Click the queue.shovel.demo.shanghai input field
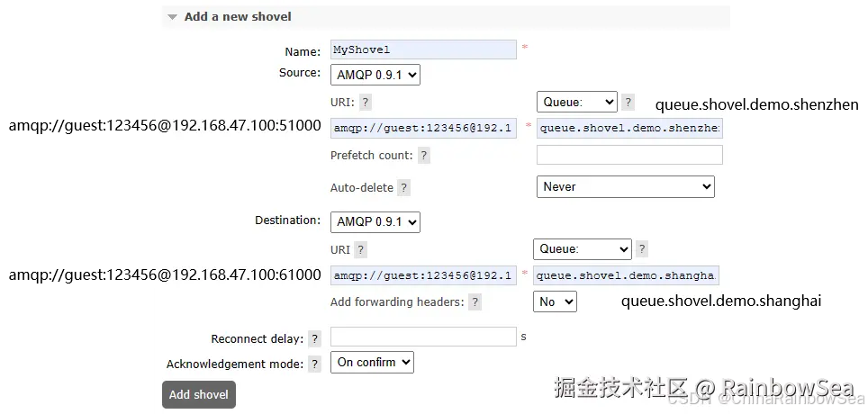 (627, 275)
